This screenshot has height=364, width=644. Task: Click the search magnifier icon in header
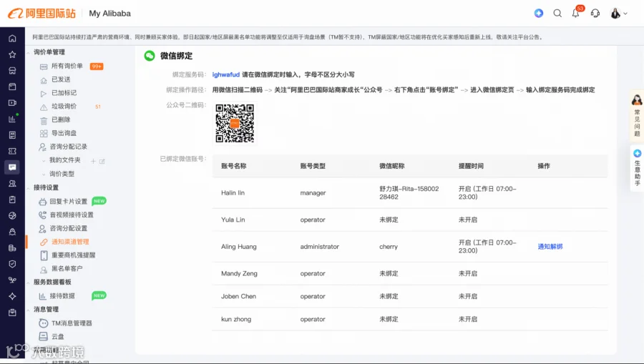tap(557, 14)
